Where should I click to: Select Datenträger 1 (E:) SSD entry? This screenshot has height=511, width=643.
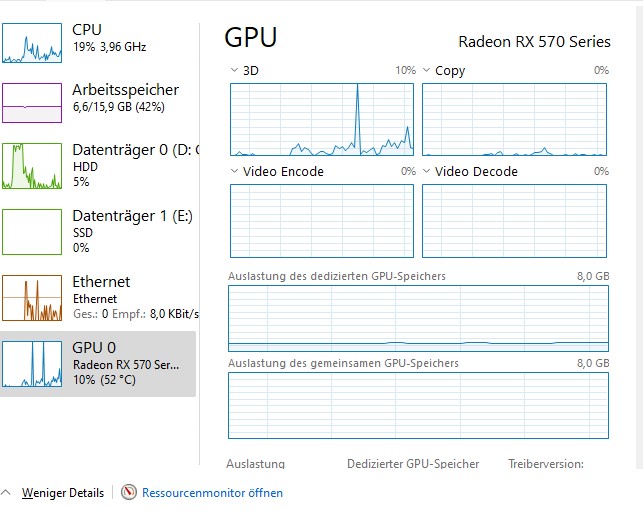(98, 232)
